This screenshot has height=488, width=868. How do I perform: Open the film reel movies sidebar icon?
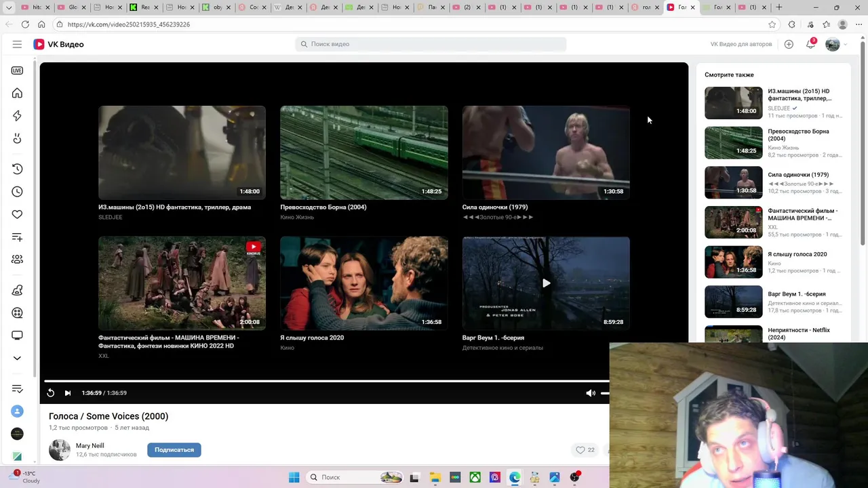click(17, 313)
